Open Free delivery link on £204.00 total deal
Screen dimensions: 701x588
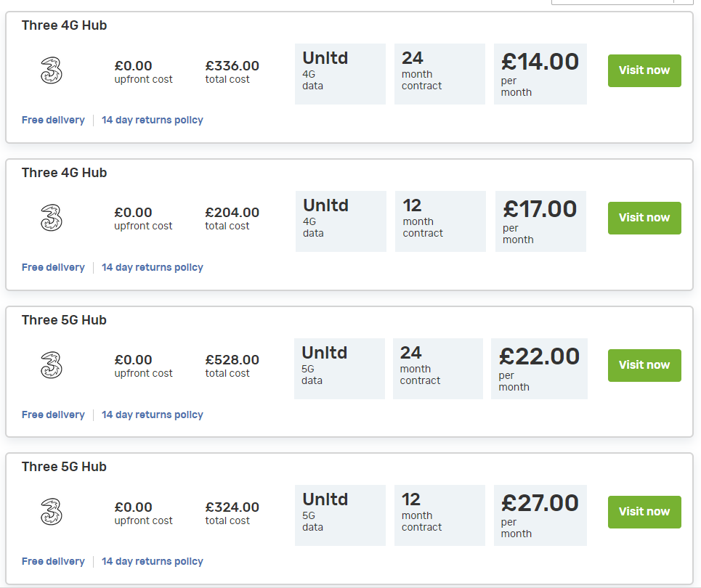click(53, 267)
